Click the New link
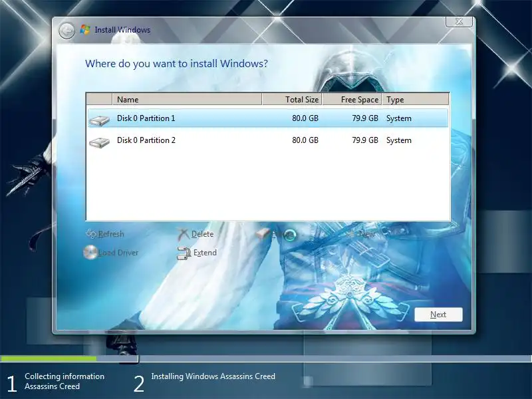The height and width of the screenshot is (399, 532). coord(367,234)
